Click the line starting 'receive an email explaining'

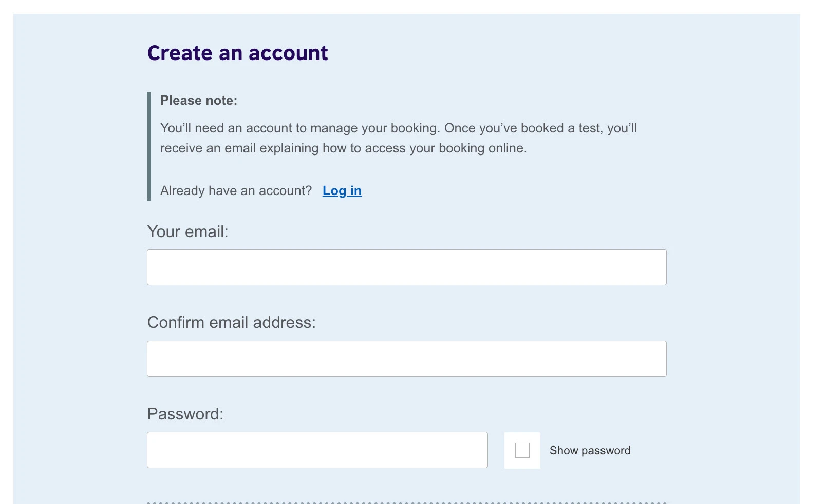(343, 148)
